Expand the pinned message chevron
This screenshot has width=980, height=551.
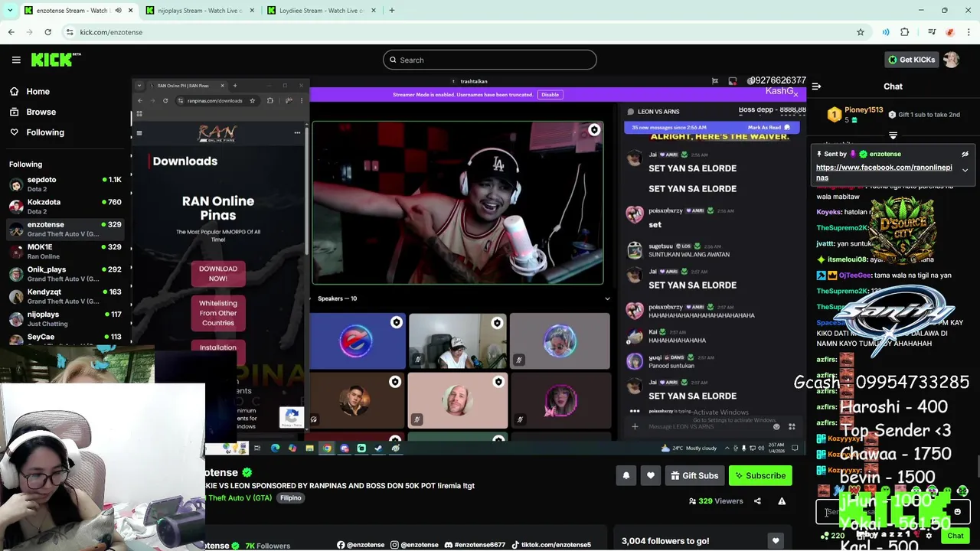pos(965,171)
